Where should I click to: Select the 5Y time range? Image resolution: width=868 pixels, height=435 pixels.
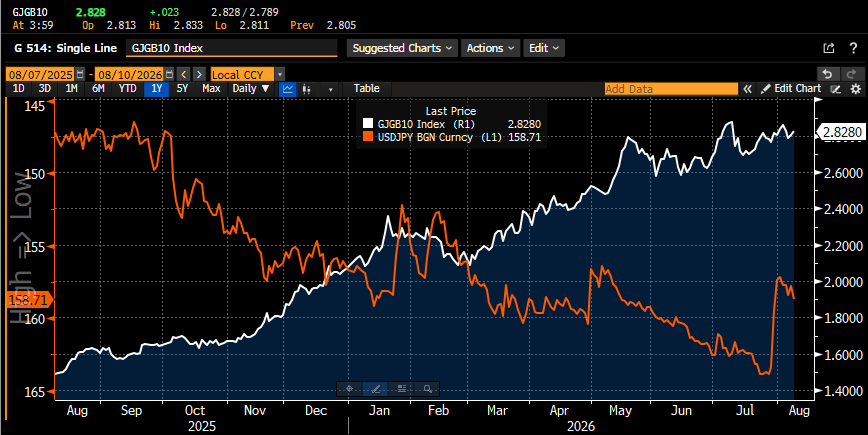click(x=182, y=89)
